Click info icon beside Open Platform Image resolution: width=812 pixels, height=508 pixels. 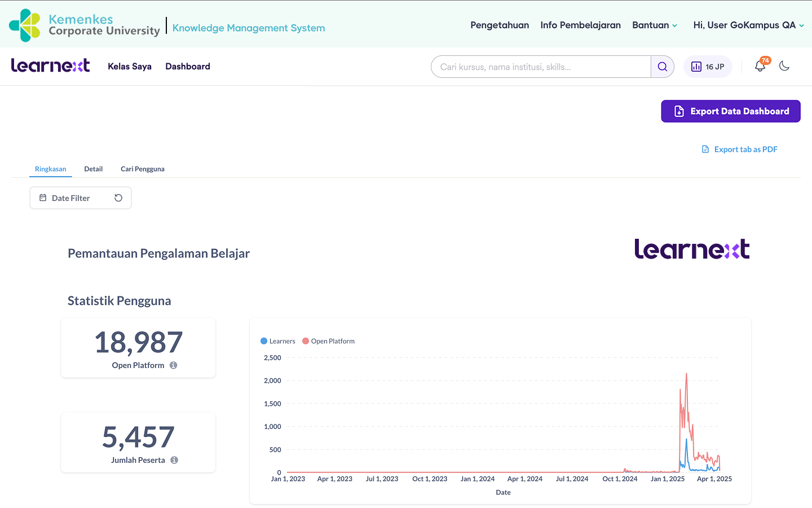174,365
